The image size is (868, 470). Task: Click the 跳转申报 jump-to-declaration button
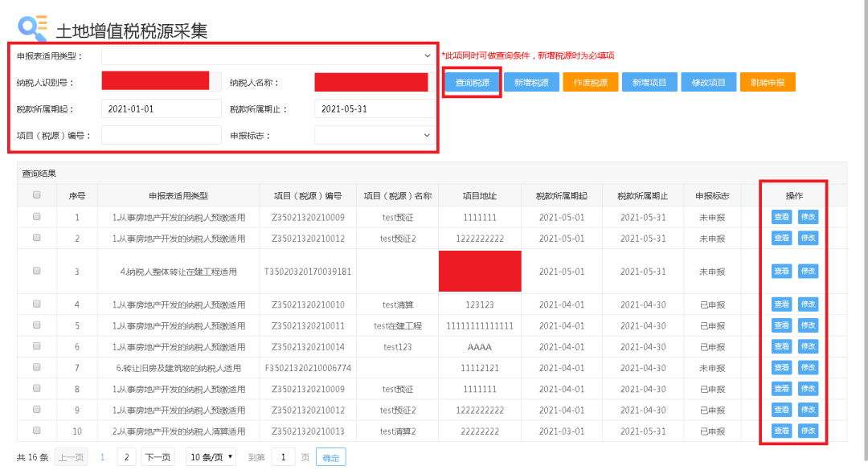768,81
